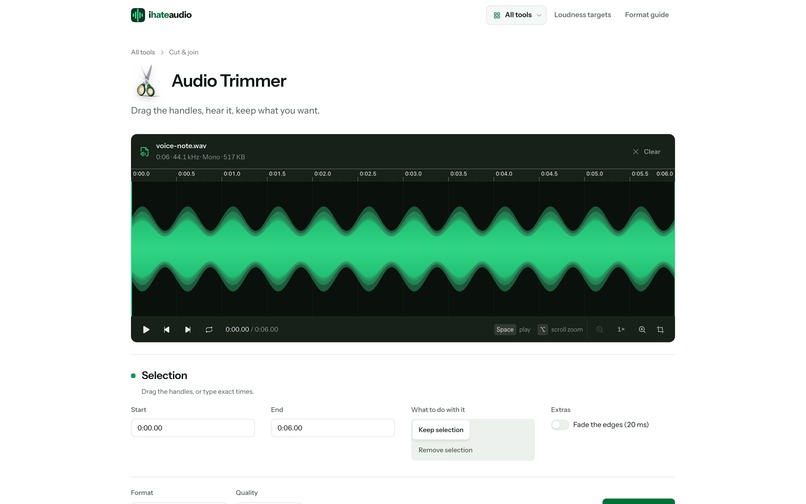Open the All tools dropdown
Screen dimensions: 806x504
516,15
